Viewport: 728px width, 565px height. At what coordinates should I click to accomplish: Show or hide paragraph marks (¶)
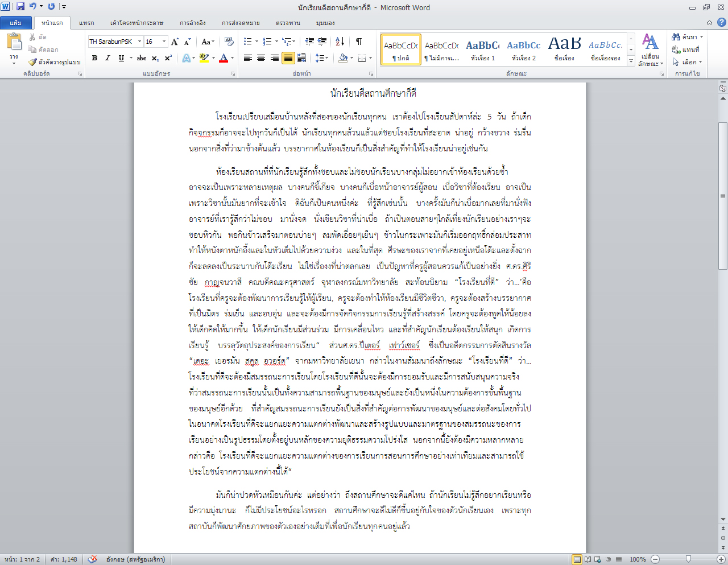(359, 42)
